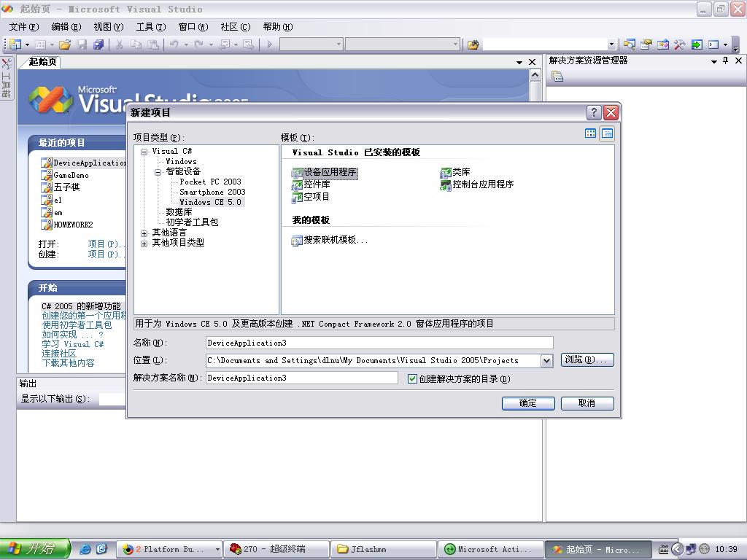Select the 起始页 document tab
Image resolution: width=747 pixels, height=560 pixels.
(x=42, y=61)
